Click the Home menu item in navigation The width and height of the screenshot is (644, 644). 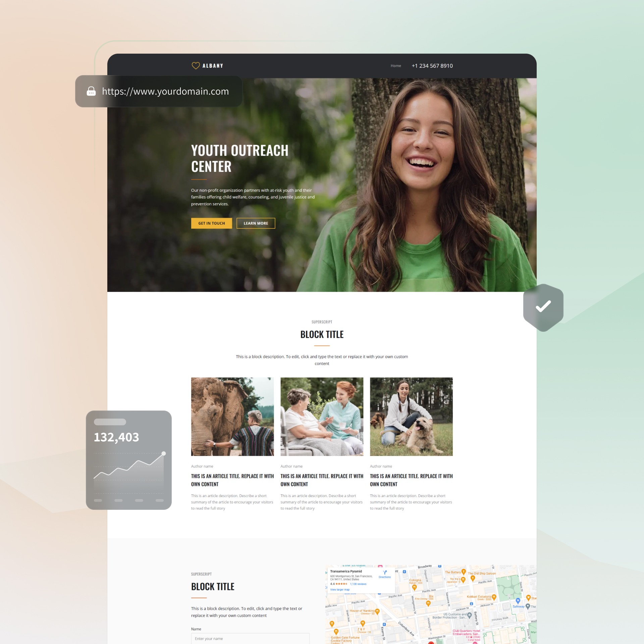396,65
